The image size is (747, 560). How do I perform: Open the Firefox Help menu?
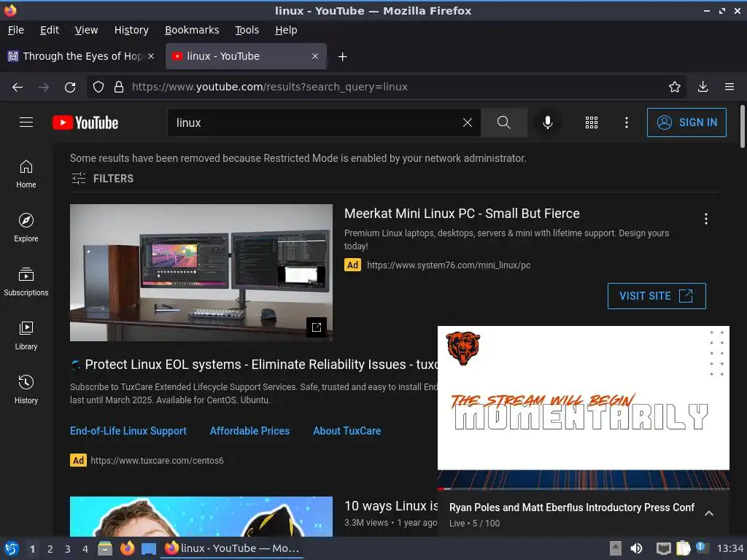point(286,30)
